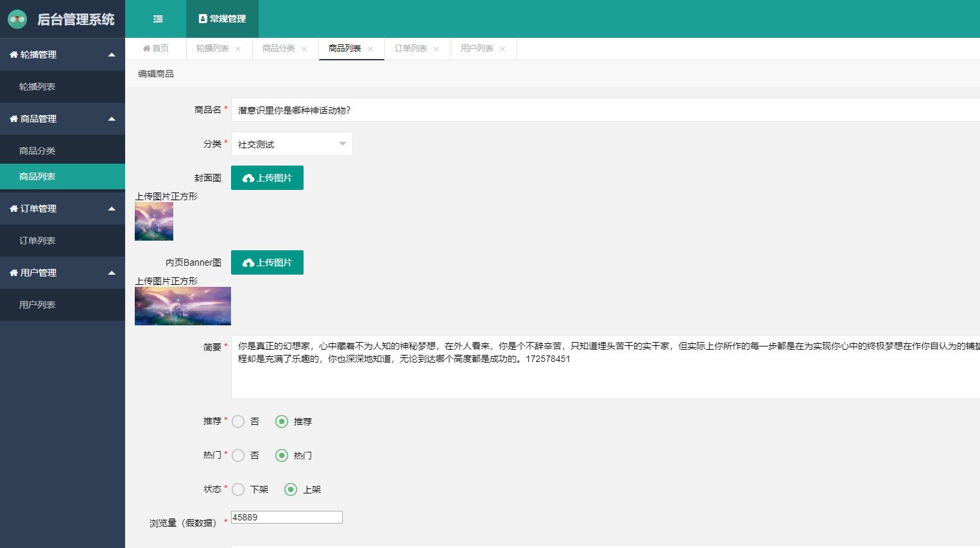This screenshot has width=980, height=548.
Task: Close the 用户列表 tab with X icon
Action: click(503, 49)
